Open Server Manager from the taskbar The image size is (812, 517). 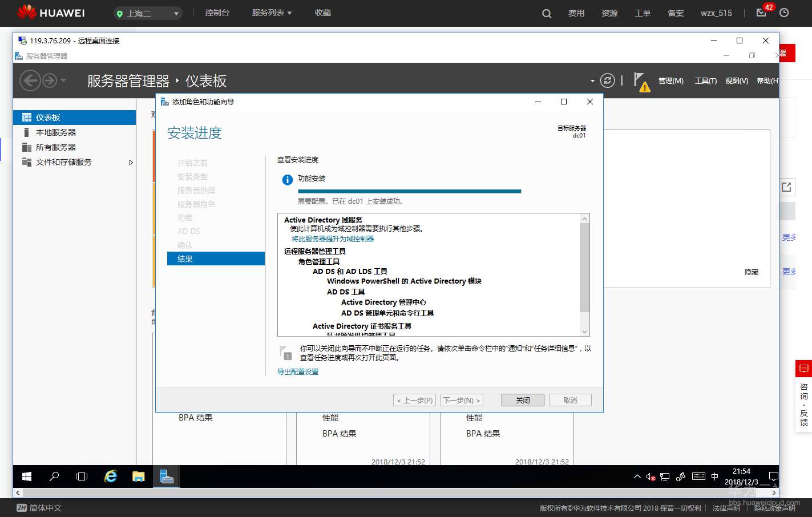pyautogui.click(x=166, y=476)
